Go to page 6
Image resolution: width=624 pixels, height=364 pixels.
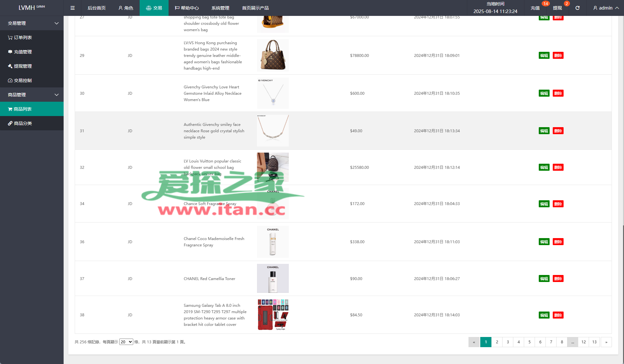point(540,342)
